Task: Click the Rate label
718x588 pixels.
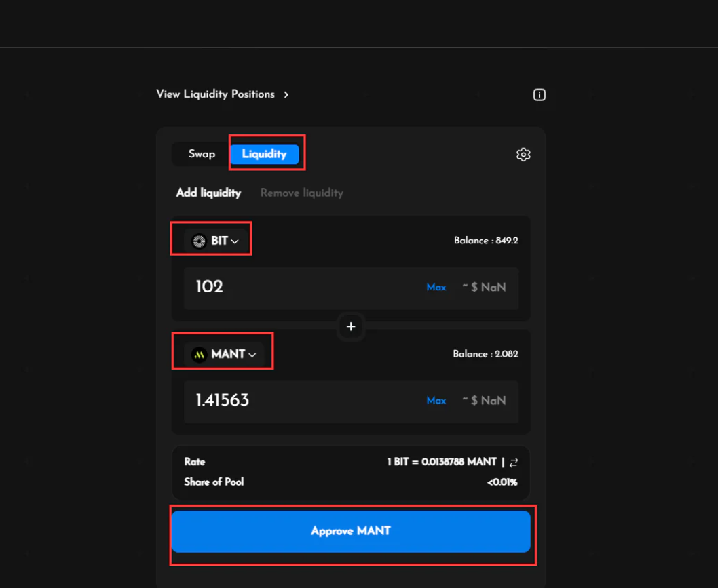Action: (x=195, y=462)
